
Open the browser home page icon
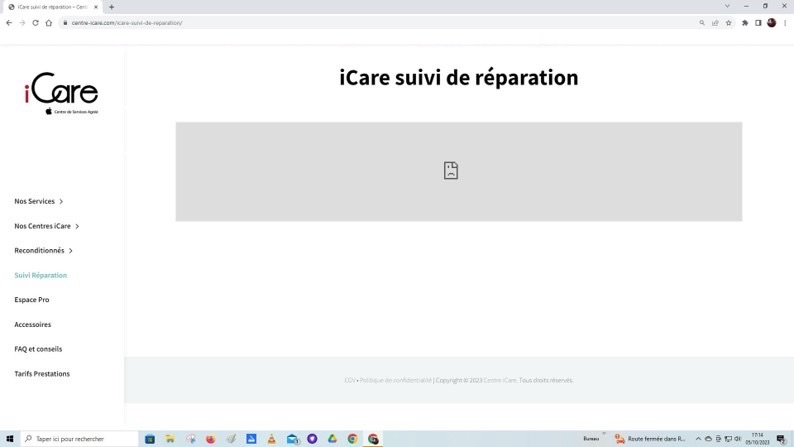coord(49,23)
